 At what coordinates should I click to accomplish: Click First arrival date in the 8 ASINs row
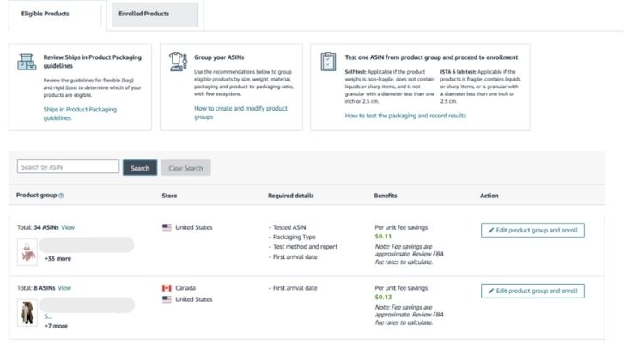(x=295, y=288)
